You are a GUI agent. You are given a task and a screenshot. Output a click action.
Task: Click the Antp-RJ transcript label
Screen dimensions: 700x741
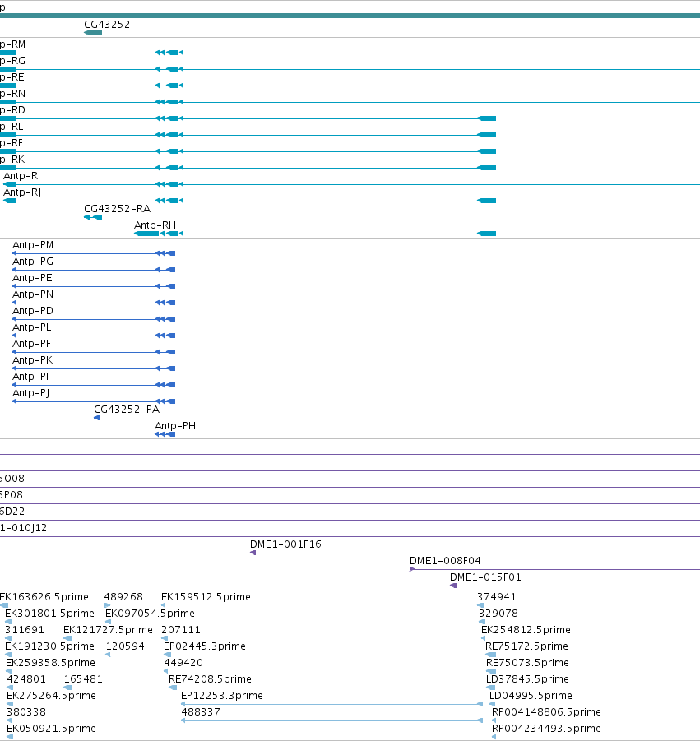pyautogui.click(x=22, y=192)
